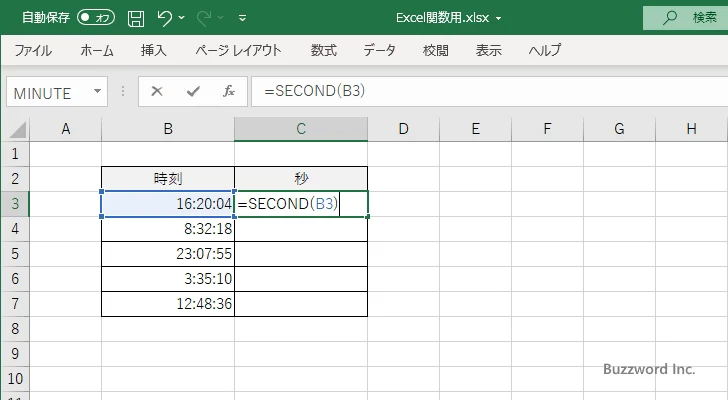Select column E header

click(x=475, y=129)
